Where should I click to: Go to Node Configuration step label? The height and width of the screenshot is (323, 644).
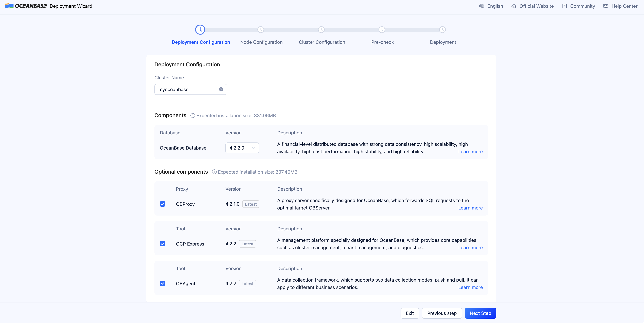pos(261,42)
